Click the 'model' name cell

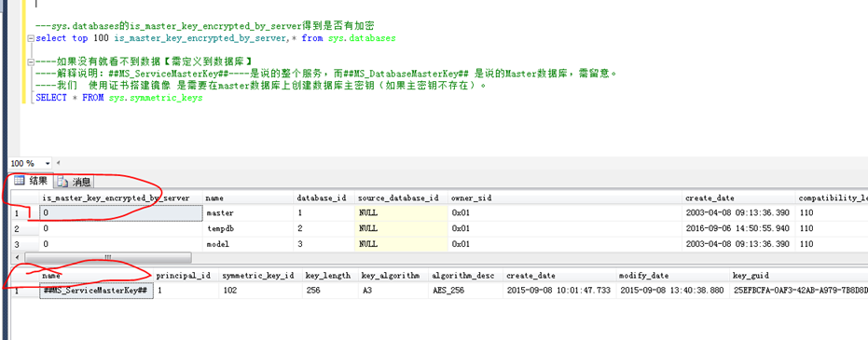[x=249, y=244]
